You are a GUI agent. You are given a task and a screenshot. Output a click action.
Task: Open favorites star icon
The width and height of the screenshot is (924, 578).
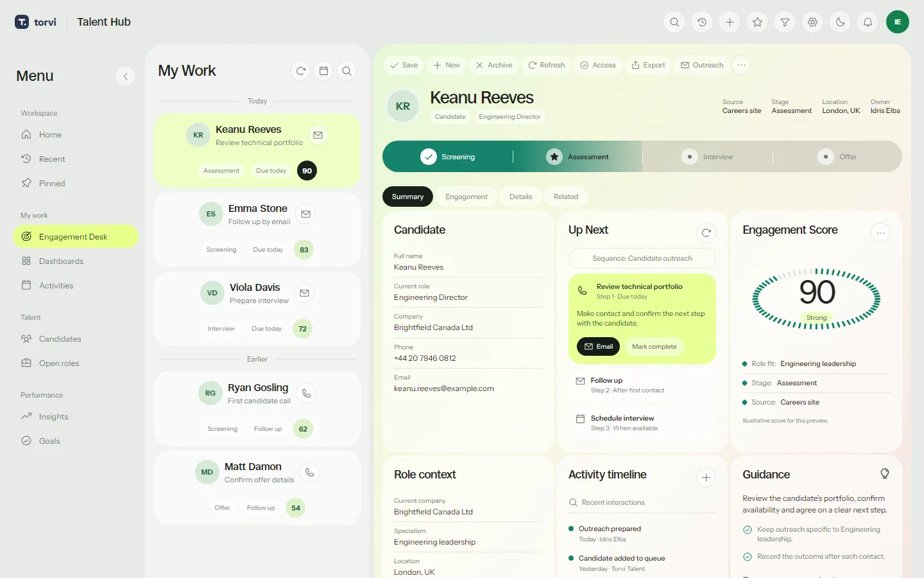pyautogui.click(x=757, y=22)
